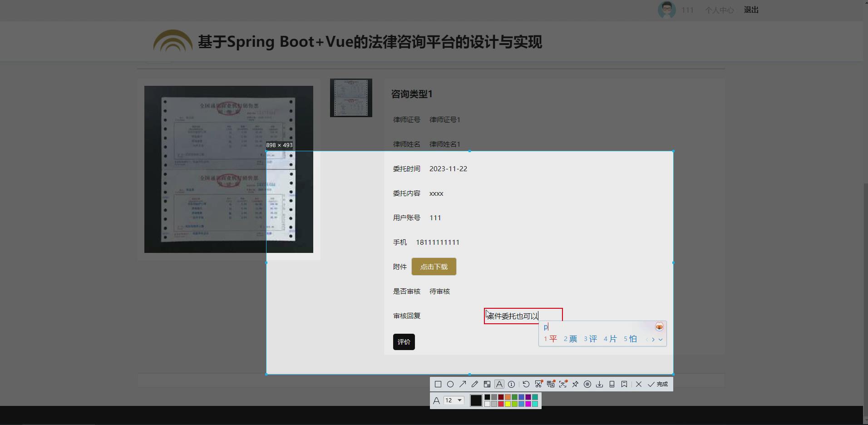Select the pencil freehand tool
Image resolution: width=868 pixels, height=425 pixels.
(x=474, y=384)
